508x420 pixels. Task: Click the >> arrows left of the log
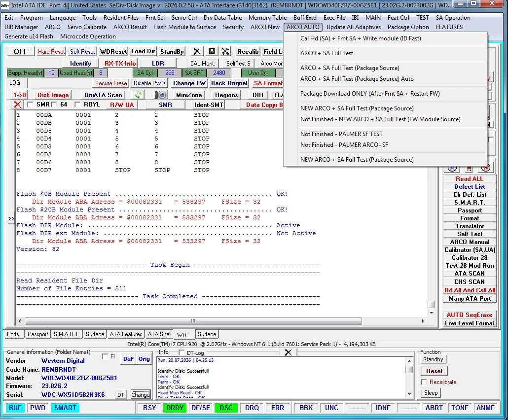click(11, 218)
